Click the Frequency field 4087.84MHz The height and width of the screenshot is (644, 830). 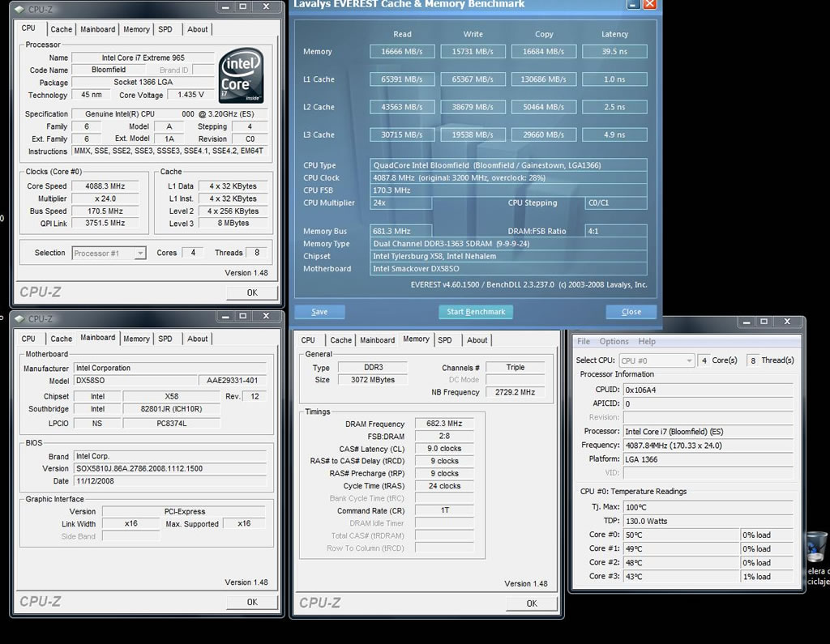click(708, 446)
